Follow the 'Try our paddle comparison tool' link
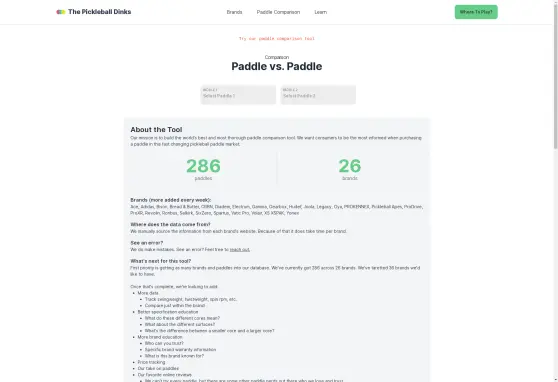558x382 pixels. (x=277, y=38)
